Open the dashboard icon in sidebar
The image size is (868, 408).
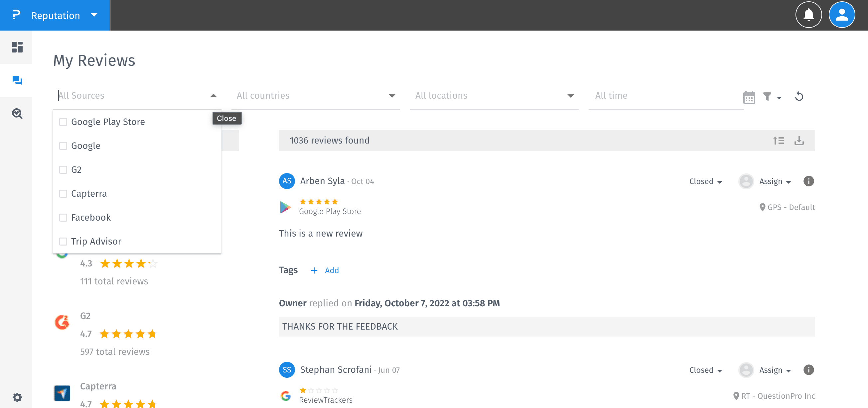17,47
